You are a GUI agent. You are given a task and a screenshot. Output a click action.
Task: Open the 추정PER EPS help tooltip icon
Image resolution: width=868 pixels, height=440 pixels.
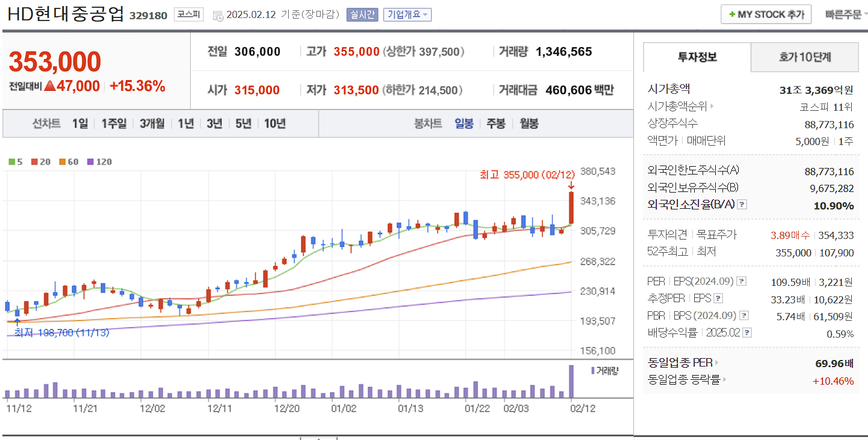click(718, 299)
